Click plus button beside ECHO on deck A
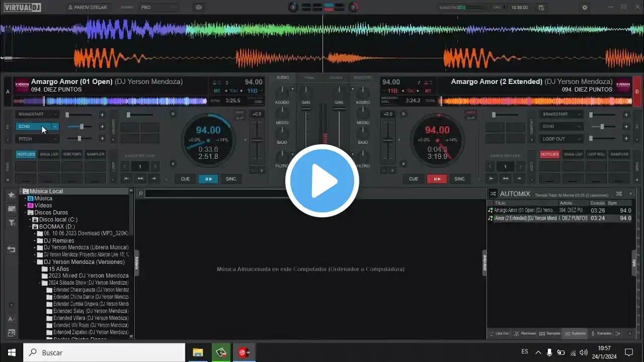644x362 pixels. pyautogui.click(x=102, y=127)
